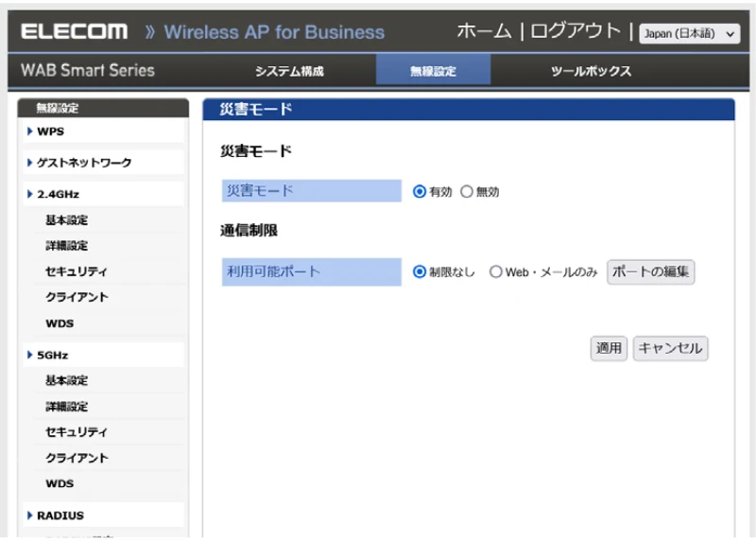Switch to the 無線設定 tab
756x541 pixels.
click(433, 70)
